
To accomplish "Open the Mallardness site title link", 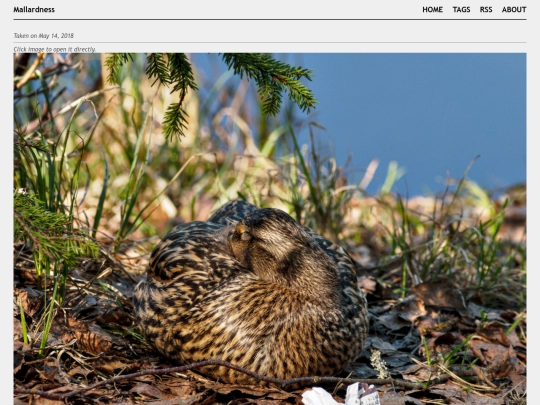I will tap(34, 10).
